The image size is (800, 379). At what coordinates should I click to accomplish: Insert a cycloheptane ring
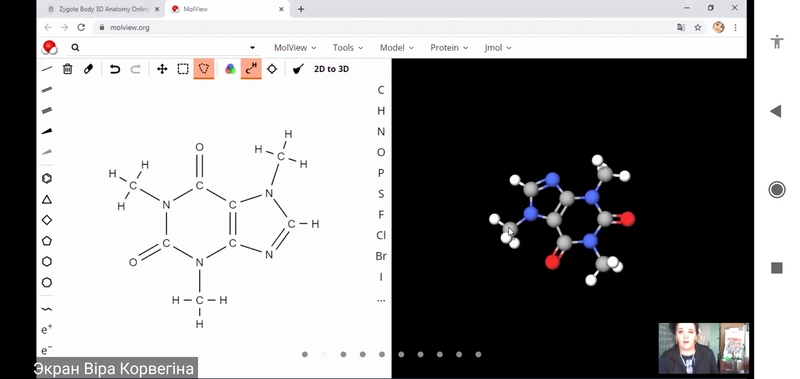click(47, 283)
